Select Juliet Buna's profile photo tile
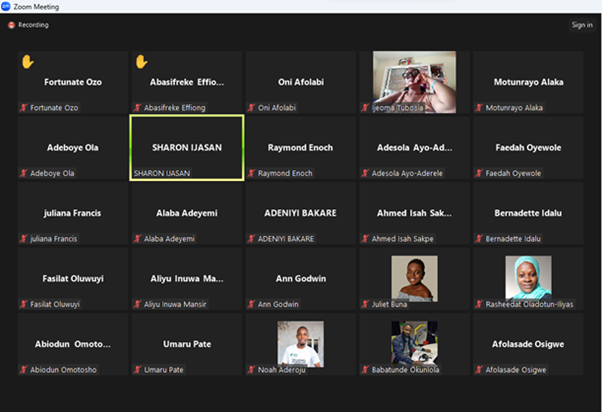 pos(414,277)
